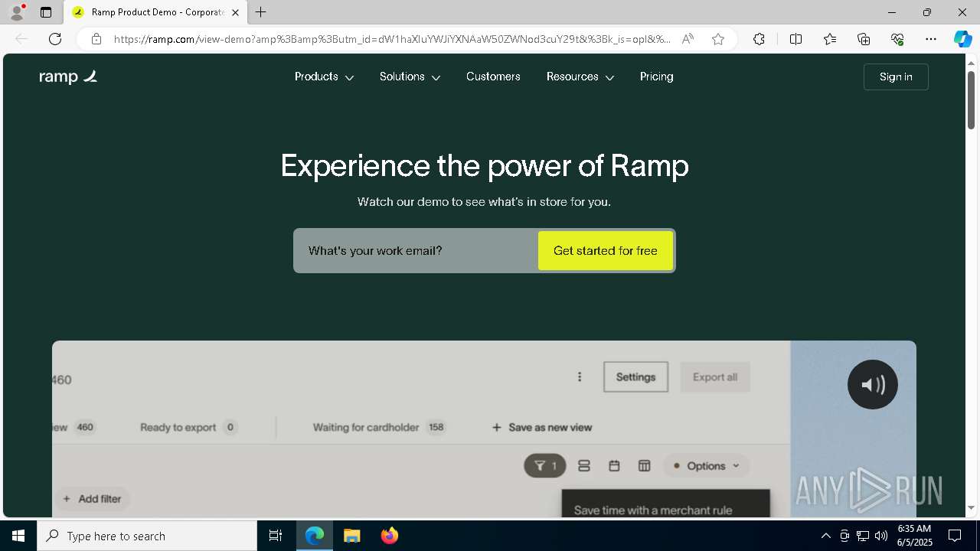
Task: Click Export all in the demo
Action: (715, 377)
